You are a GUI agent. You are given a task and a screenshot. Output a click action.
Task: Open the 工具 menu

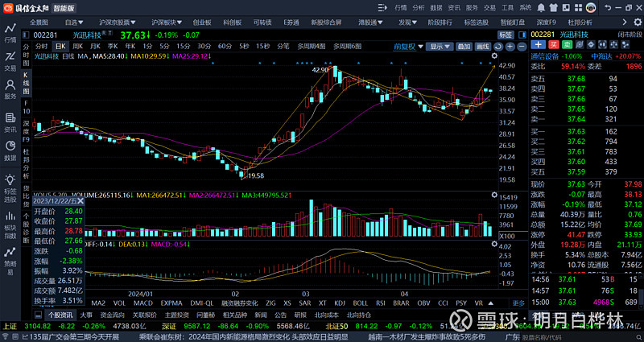tap(507, 8)
